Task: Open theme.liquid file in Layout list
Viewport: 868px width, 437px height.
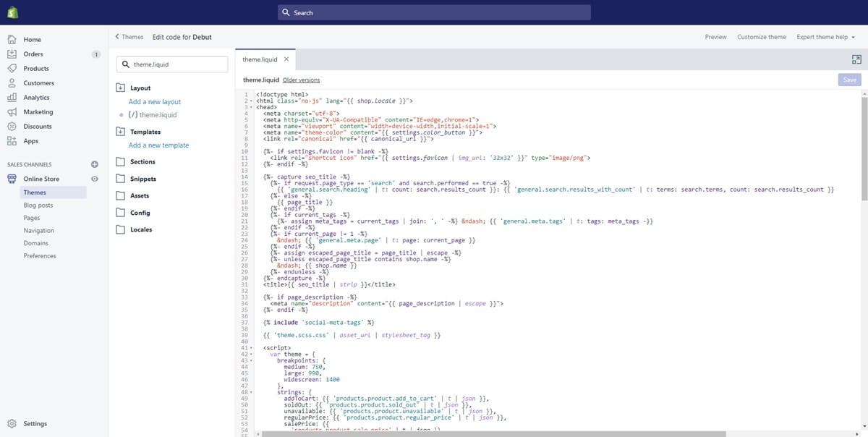Action: click(153, 115)
